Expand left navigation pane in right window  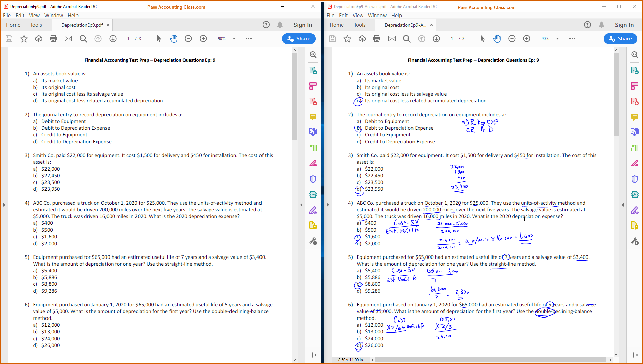328,205
